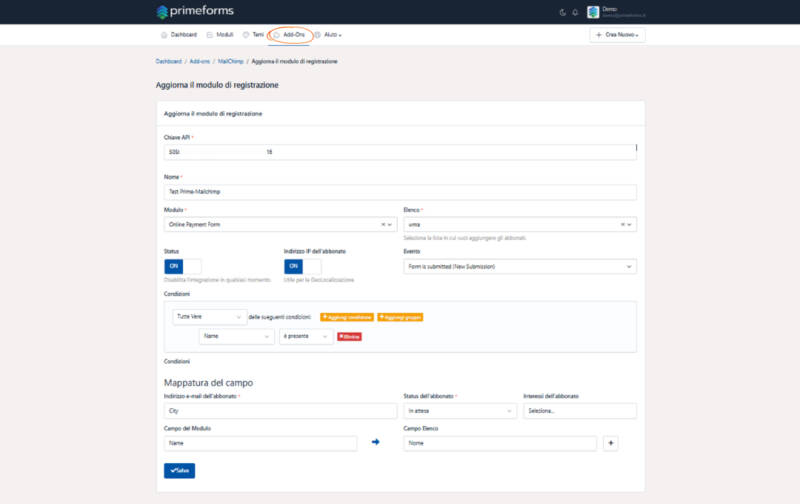Open the Add-Ons navigation item
The height and width of the screenshot is (504, 800).
[290, 35]
